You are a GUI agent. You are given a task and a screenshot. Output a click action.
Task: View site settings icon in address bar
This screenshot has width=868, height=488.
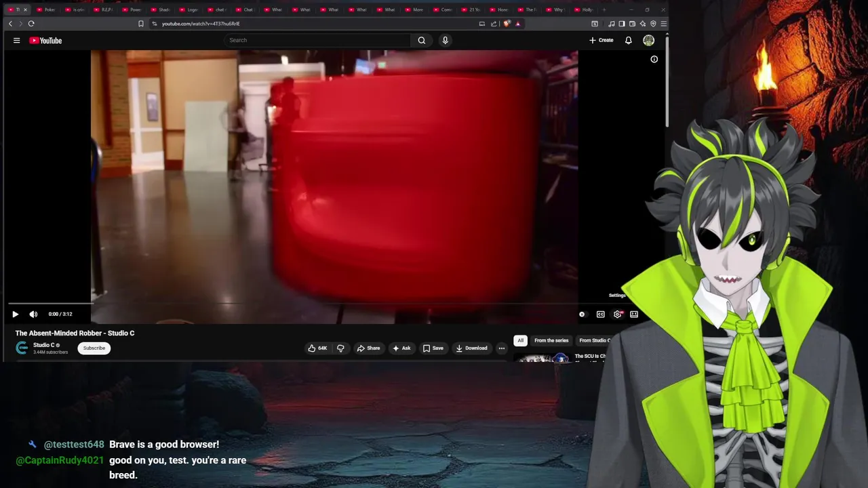pos(155,24)
